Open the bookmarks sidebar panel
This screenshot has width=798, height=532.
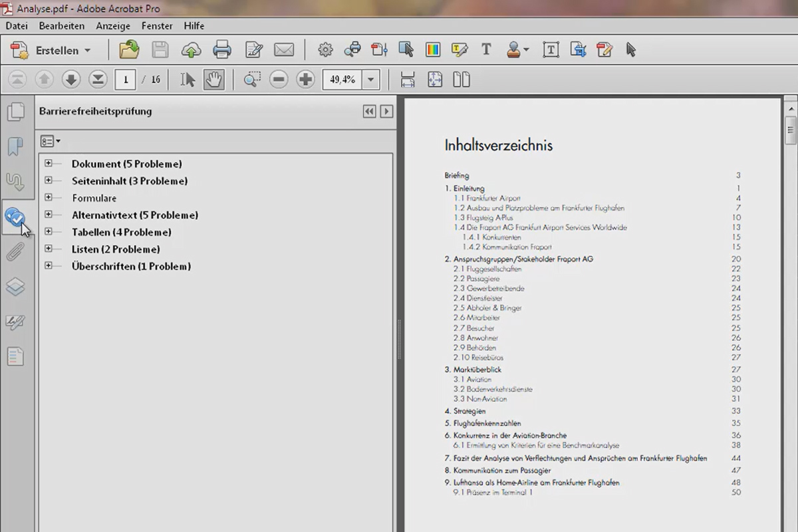15,146
